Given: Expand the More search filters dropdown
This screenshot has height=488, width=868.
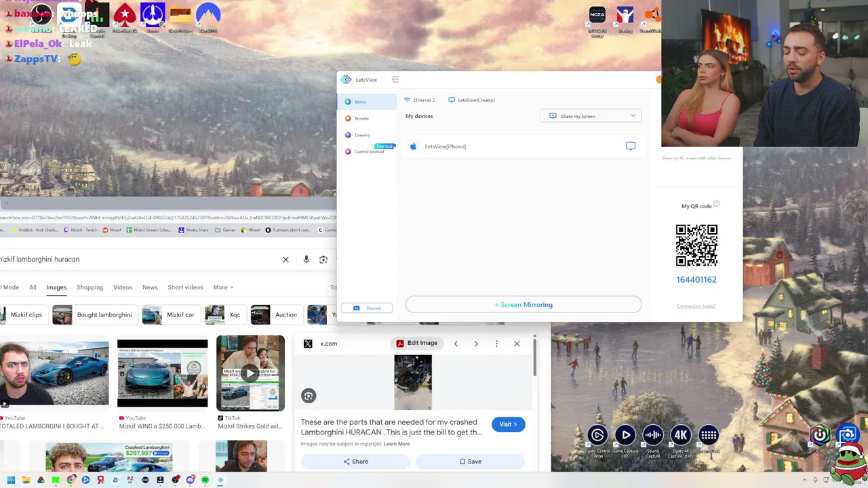Looking at the screenshot, I should point(223,287).
